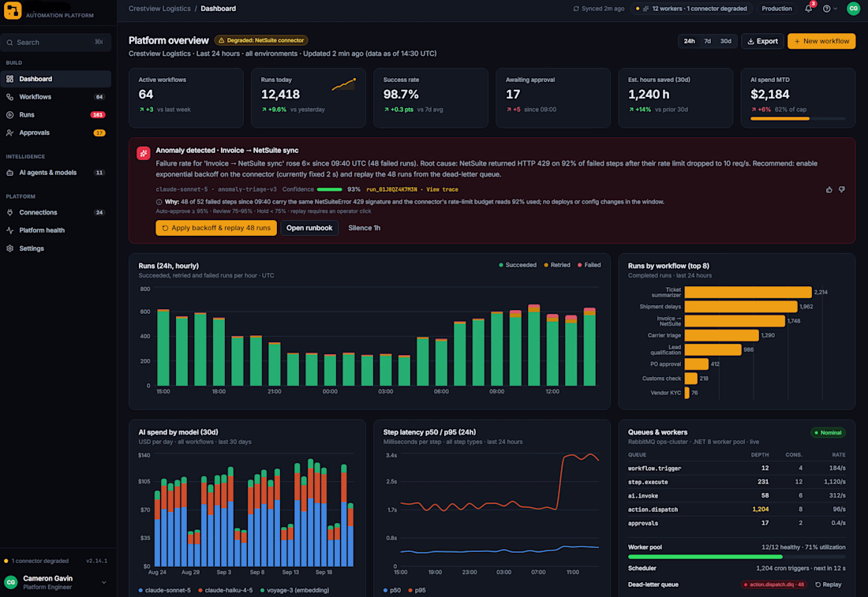Click the Degraded: NetSuite connector badge
The height and width of the screenshot is (597, 868).
(x=261, y=40)
